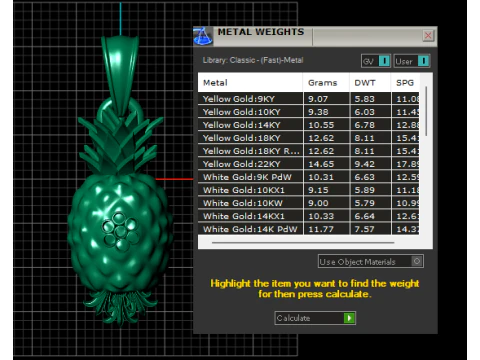Image resolution: width=480 pixels, height=360 pixels.
Task: Sort by the Metal column header
Action: (250, 82)
